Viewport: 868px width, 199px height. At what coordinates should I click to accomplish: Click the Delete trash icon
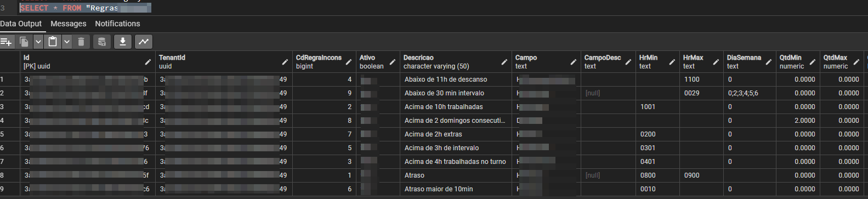(x=81, y=42)
